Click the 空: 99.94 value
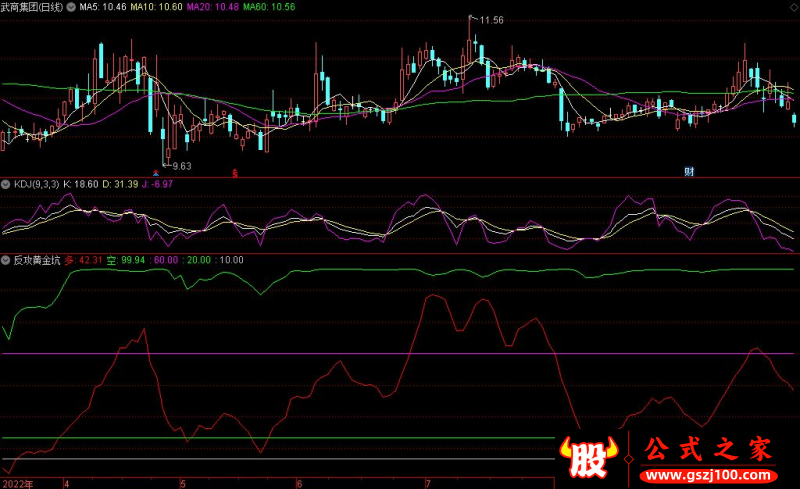This screenshot has width=800, height=489. pos(126,260)
